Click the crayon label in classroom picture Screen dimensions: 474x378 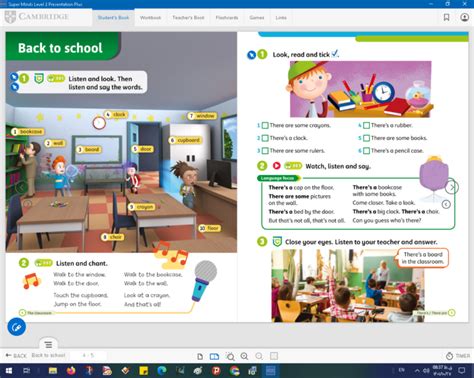(x=142, y=207)
